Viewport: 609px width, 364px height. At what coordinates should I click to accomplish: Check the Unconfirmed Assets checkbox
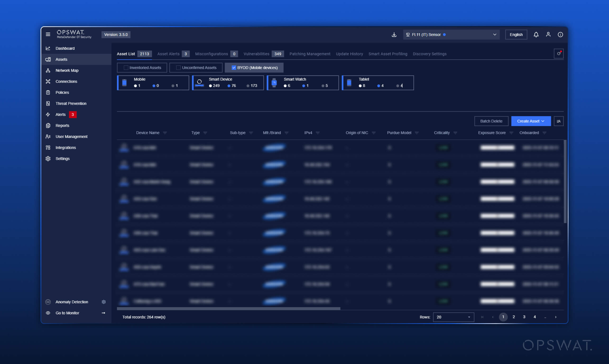click(x=178, y=68)
